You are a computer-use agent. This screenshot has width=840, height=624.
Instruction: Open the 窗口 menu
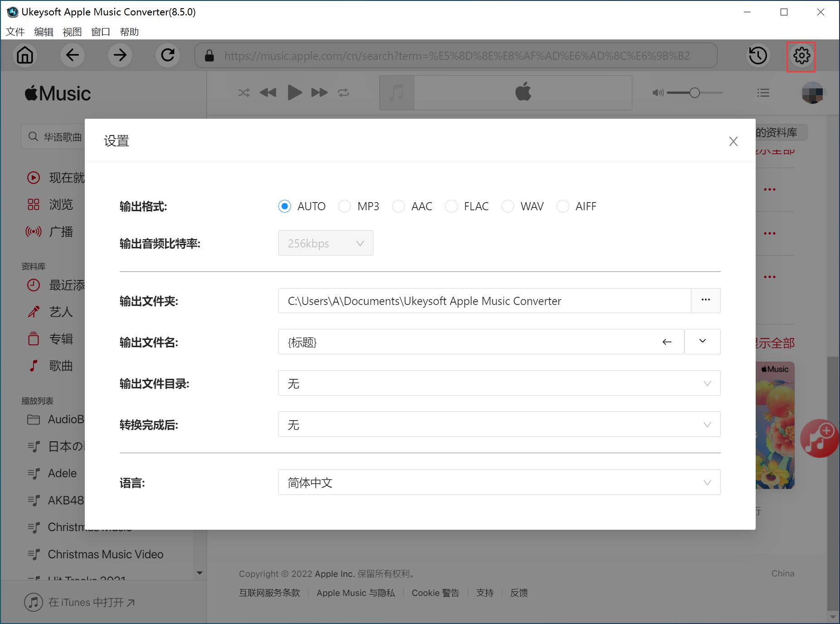(101, 32)
